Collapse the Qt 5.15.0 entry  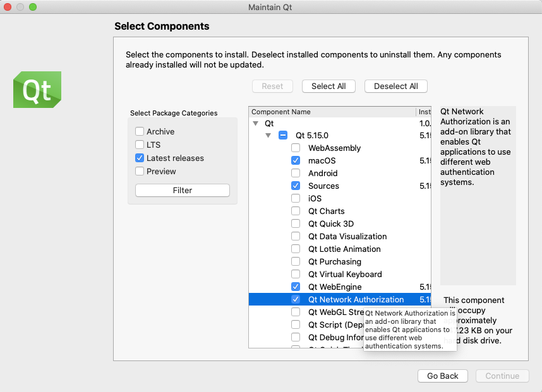(268, 135)
